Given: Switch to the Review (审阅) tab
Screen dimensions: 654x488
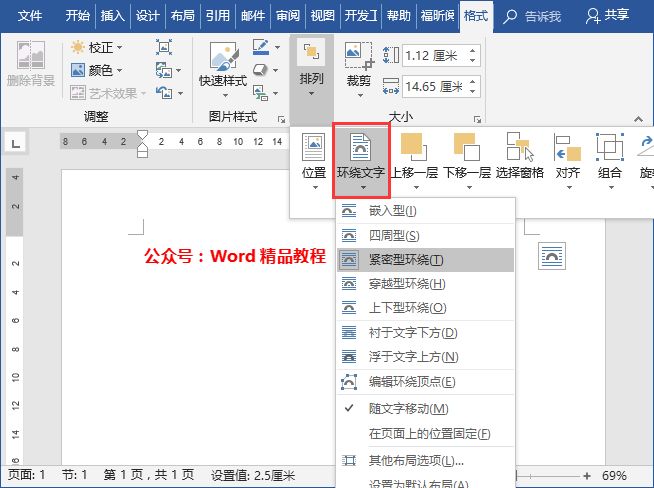Looking at the screenshot, I should pos(288,16).
